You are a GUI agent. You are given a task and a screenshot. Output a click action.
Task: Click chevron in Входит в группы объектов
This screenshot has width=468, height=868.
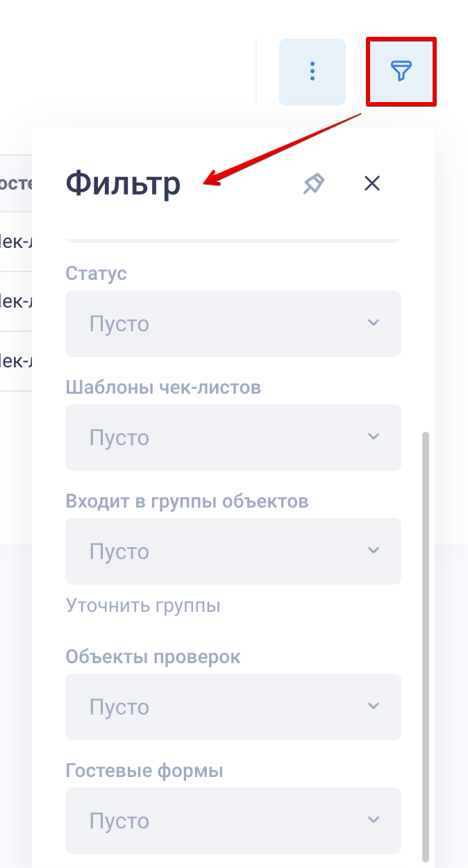point(374,551)
